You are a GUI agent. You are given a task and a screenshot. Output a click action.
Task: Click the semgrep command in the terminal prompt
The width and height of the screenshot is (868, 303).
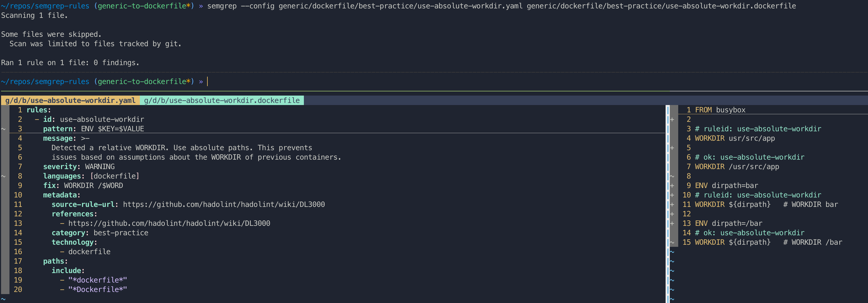coord(303,6)
